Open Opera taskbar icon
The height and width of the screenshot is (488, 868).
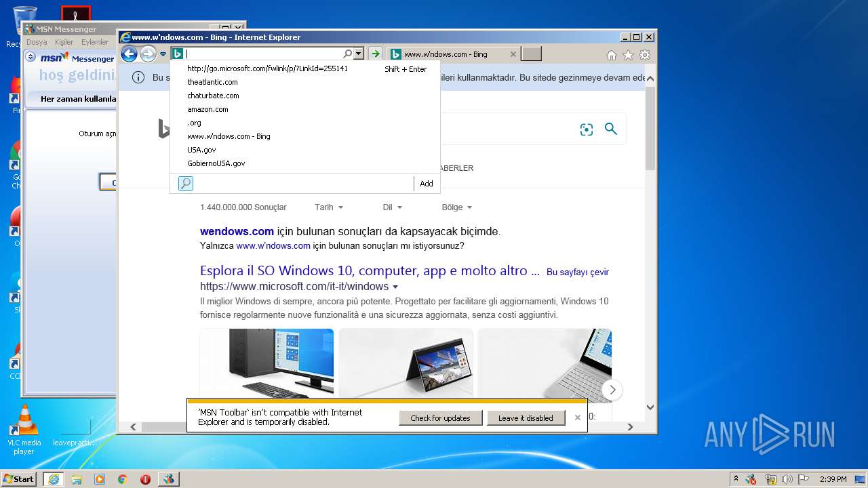click(145, 479)
